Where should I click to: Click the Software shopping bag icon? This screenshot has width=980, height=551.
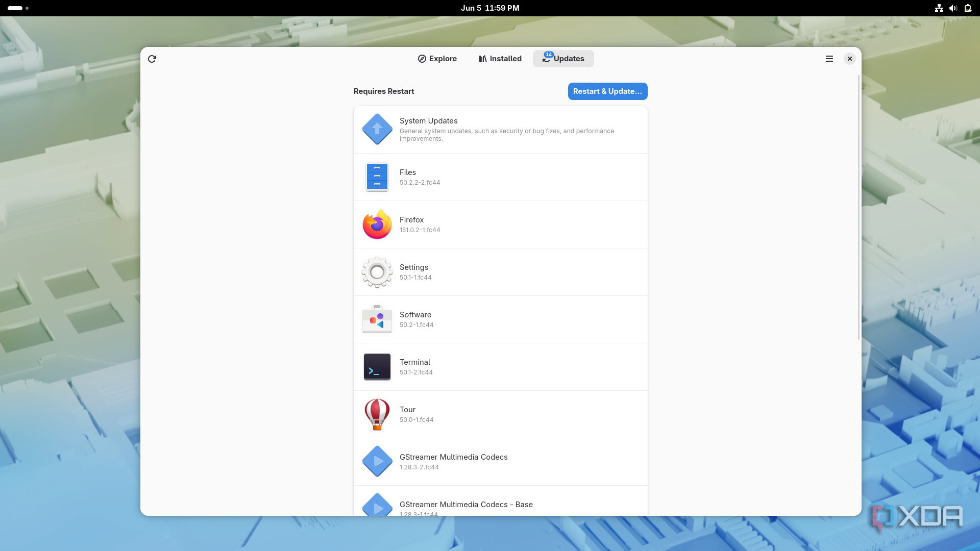pyautogui.click(x=377, y=319)
